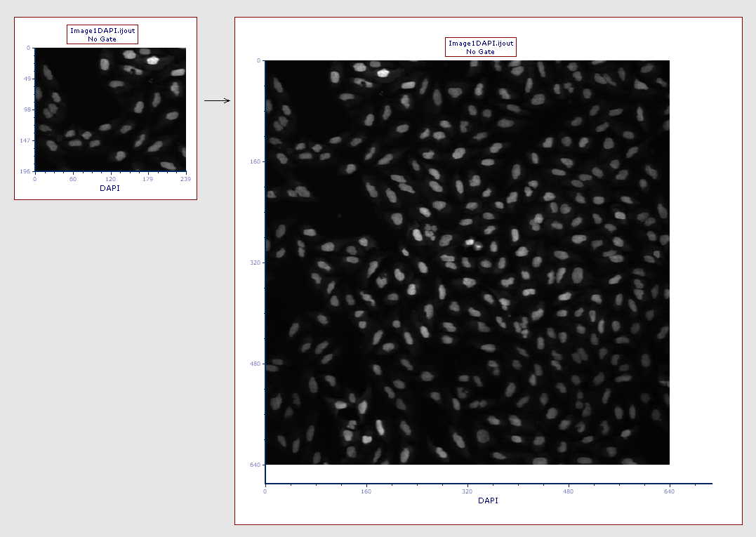756x537 pixels.
Task: Click the 640 tick on large plot x-axis
Action: (669, 491)
